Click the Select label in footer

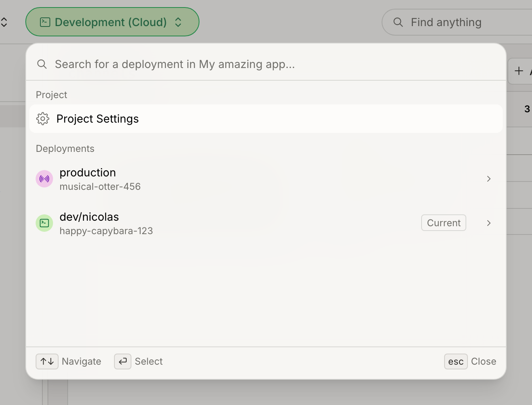pyautogui.click(x=149, y=361)
